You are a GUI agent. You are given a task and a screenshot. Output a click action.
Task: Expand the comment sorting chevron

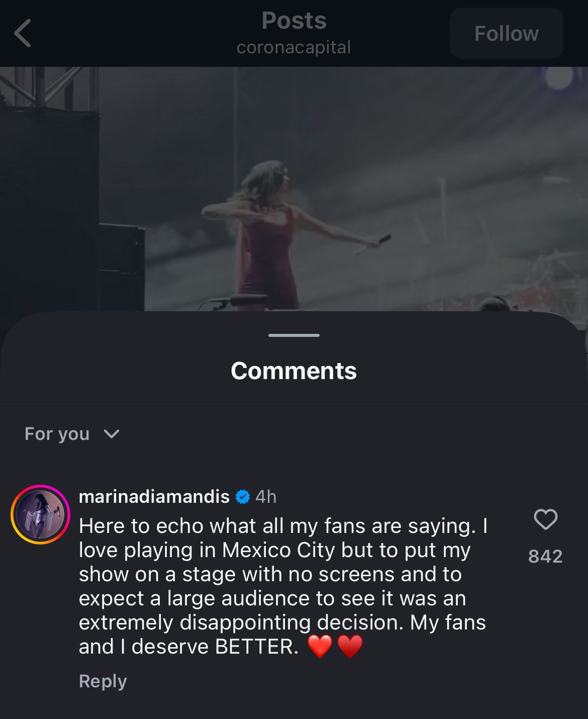(111, 434)
